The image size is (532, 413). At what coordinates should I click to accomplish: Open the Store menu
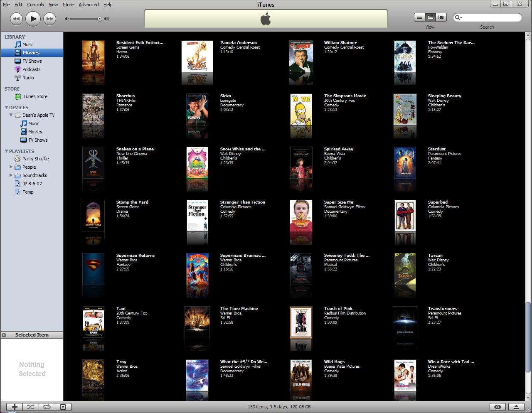pos(68,5)
